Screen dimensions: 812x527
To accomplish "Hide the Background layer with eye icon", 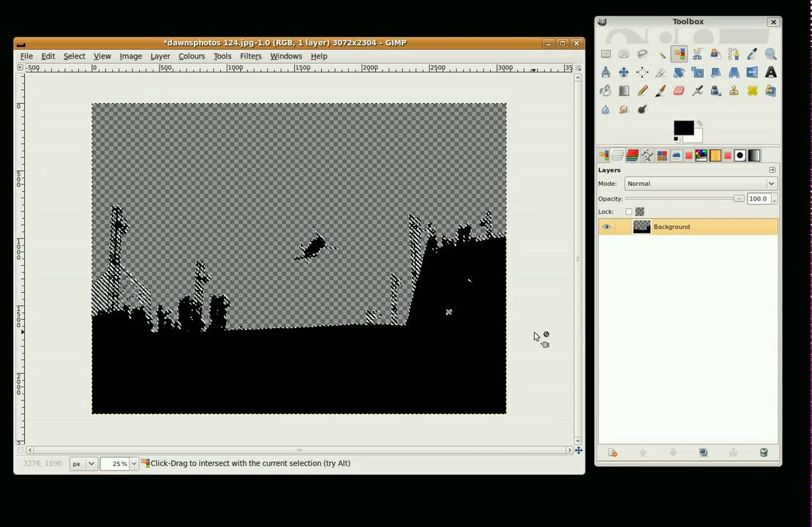I will pyautogui.click(x=606, y=226).
